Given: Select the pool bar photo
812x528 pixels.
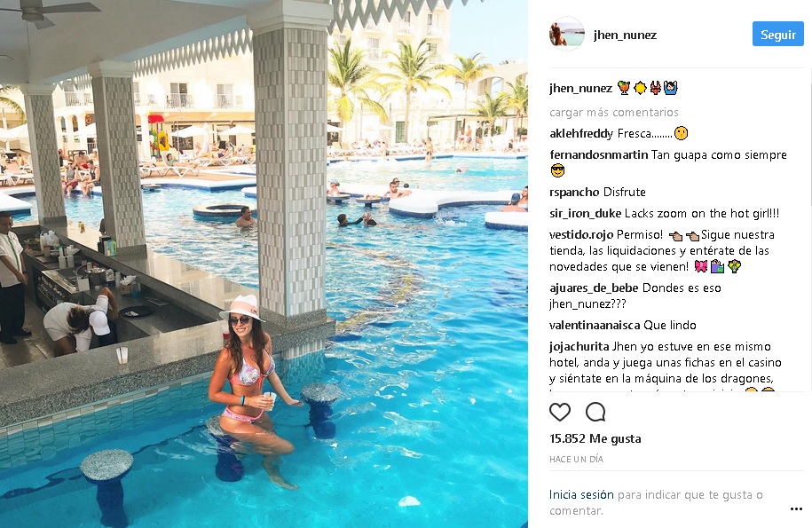Looking at the screenshot, I should tap(264, 264).
